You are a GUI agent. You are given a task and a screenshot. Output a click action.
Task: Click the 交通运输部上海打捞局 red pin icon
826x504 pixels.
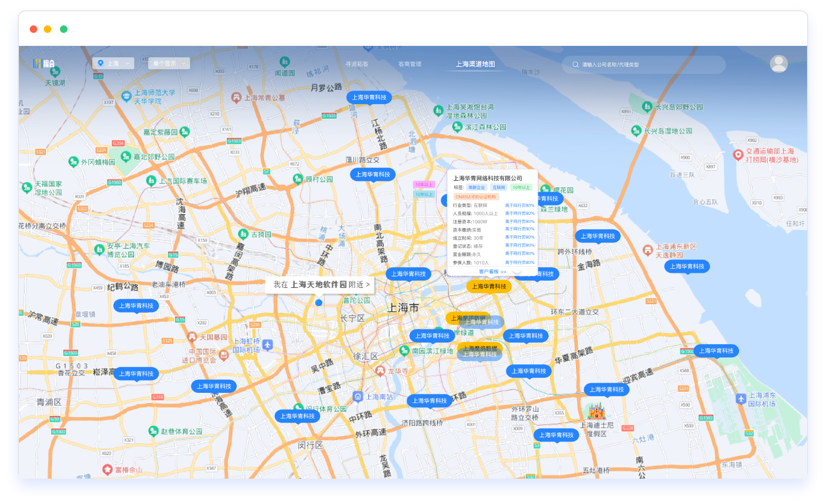click(x=738, y=155)
